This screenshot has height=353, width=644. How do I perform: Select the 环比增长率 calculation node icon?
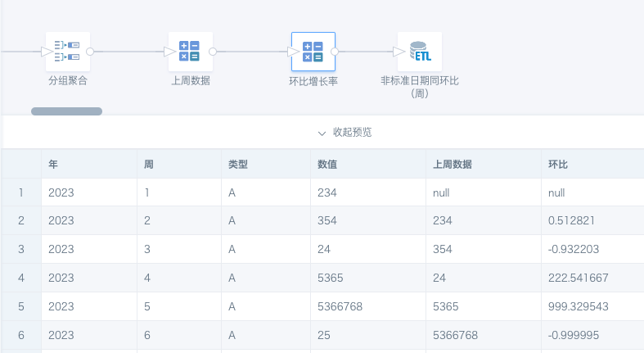click(313, 52)
